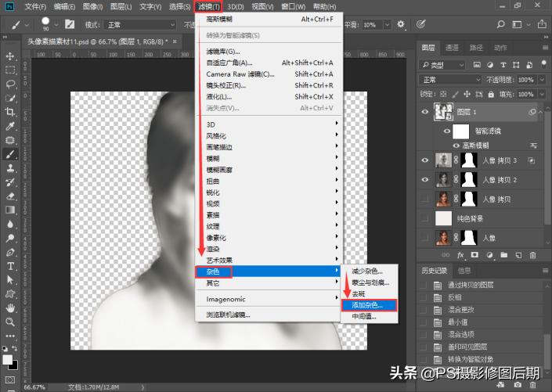Select the Dodge tool
Viewport: 552px width, 392px height.
pos(10,238)
